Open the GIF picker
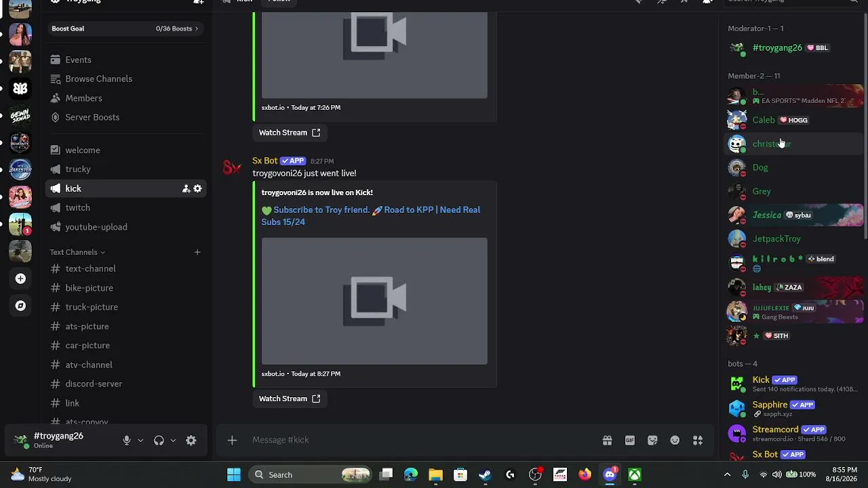The image size is (868, 488). pyautogui.click(x=630, y=441)
